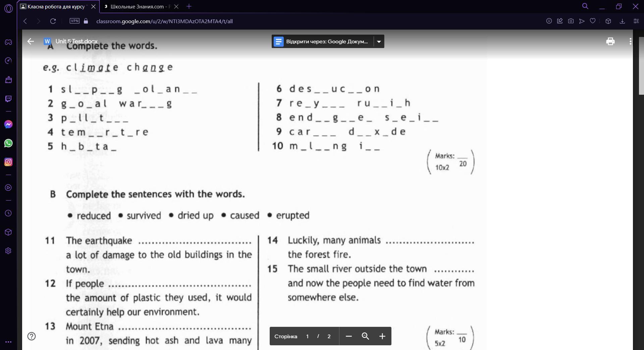Click the page number field

click(307, 336)
